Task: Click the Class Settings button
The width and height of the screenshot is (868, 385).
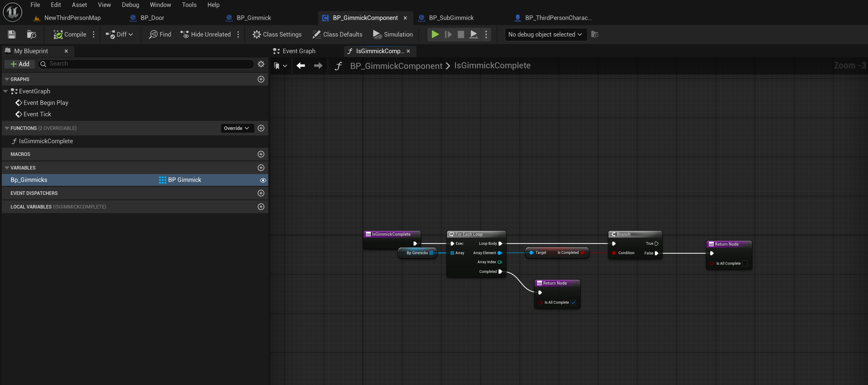Action: 277,34
